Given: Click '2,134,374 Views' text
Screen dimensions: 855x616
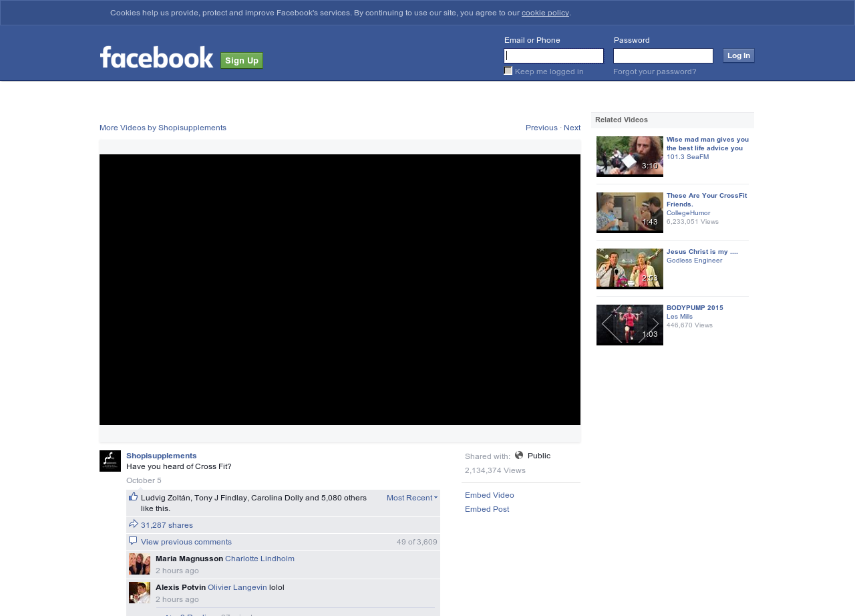Looking at the screenshot, I should (495, 470).
